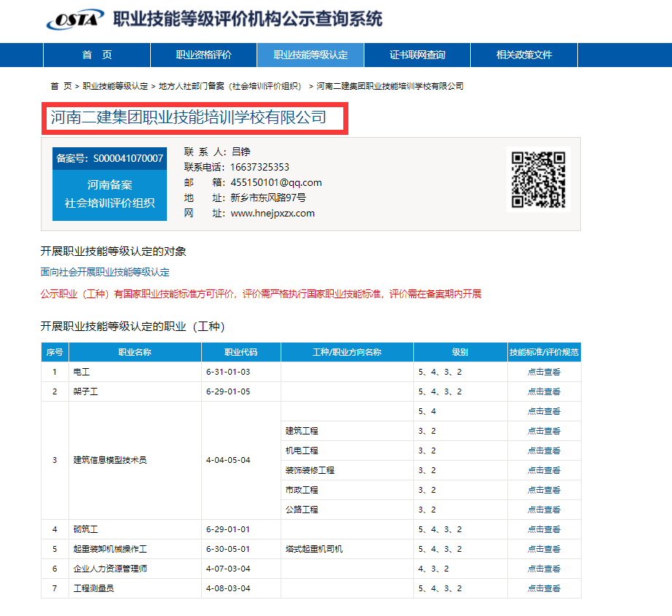Image resolution: width=672 pixels, height=616 pixels.
Task: Click occupation code 6-29-01-05
Action: coord(228,391)
